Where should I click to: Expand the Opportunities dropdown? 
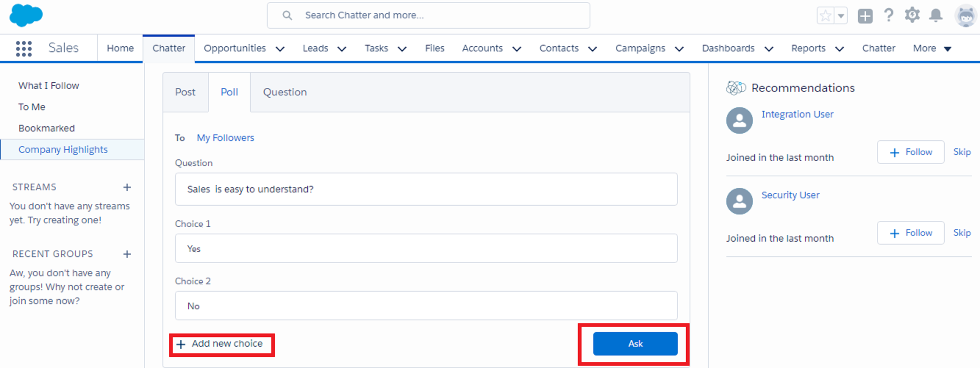(x=280, y=48)
